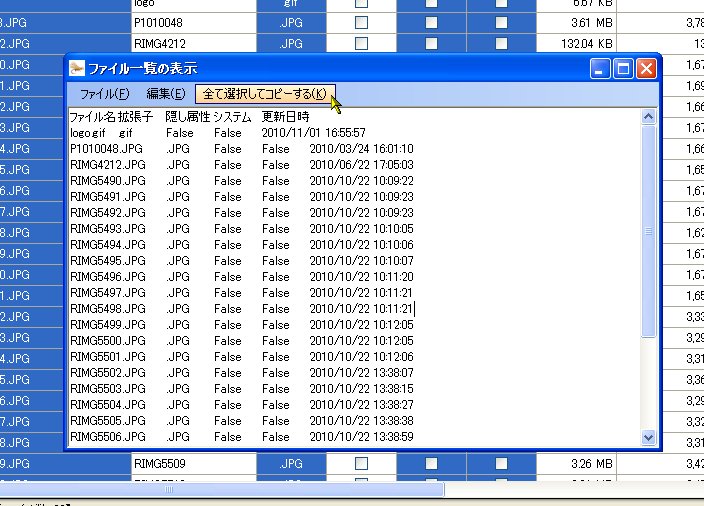The width and height of the screenshot is (704, 506).
Task: Click the RIMG5503.JPG text in the dialog
Action: [108, 389]
